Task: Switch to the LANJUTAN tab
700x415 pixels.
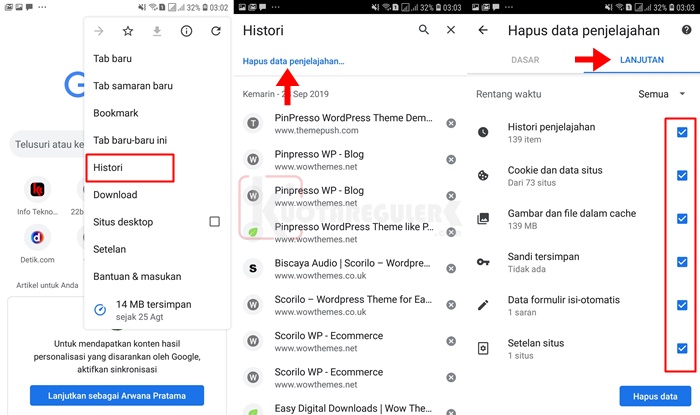Action: click(x=642, y=60)
